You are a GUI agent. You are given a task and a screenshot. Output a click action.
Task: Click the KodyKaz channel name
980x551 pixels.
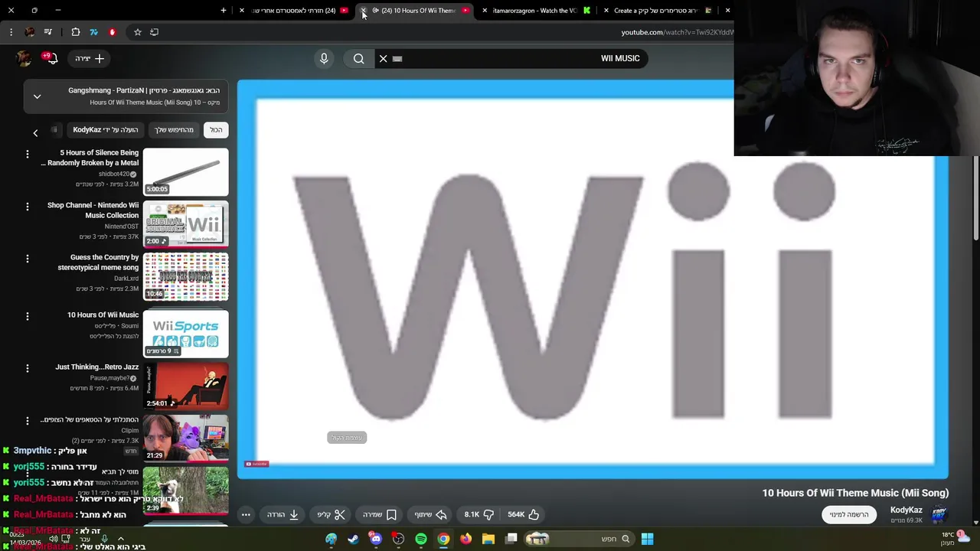point(906,510)
